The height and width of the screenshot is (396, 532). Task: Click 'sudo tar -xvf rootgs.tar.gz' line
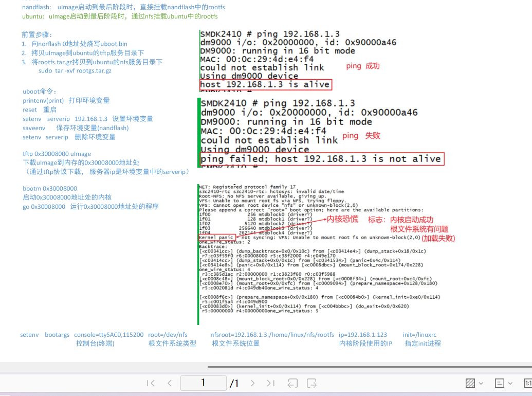(75, 70)
